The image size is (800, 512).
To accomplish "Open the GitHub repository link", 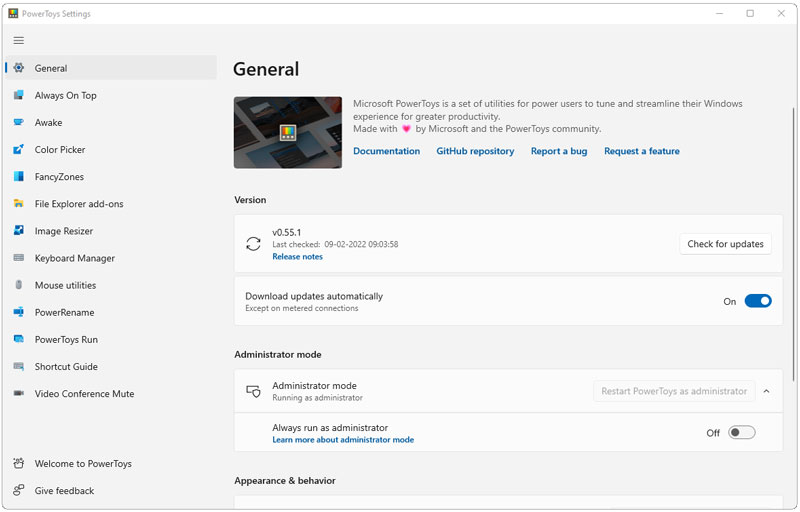I will (475, 151).
